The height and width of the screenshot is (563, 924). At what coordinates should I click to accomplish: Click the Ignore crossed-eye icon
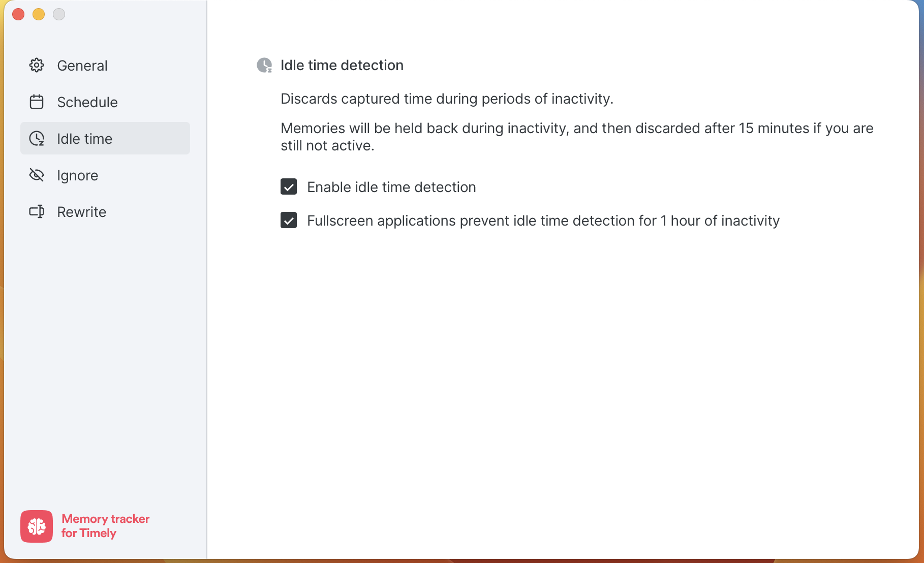click(x=37, y=175)
